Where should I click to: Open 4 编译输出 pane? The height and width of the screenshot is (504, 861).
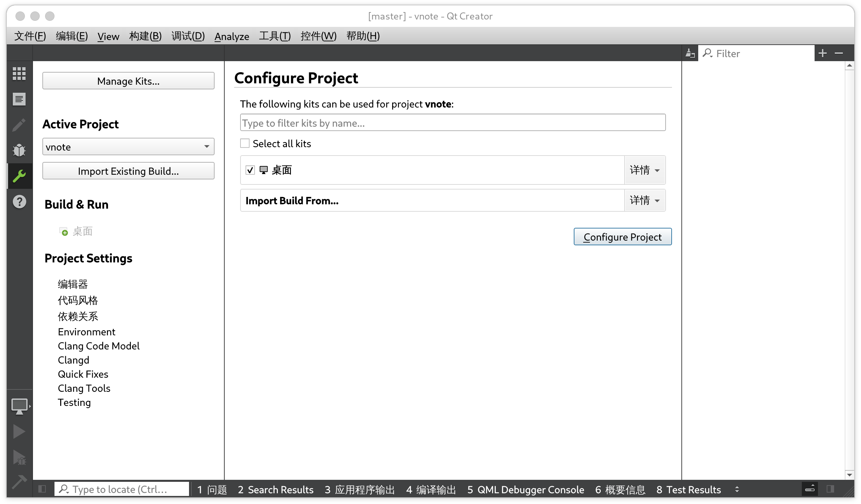tap(431, 489)
